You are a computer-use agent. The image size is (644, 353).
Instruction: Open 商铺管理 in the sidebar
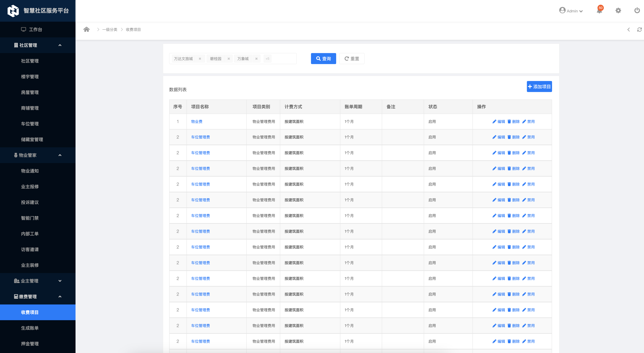[x=38, y=108]
